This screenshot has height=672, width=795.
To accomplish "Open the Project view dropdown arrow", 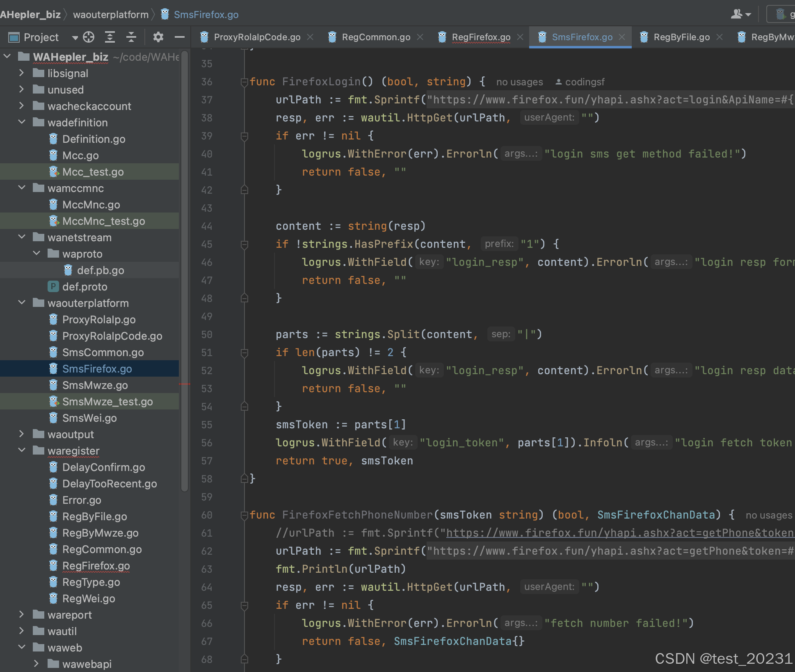I will pos(75,38).
